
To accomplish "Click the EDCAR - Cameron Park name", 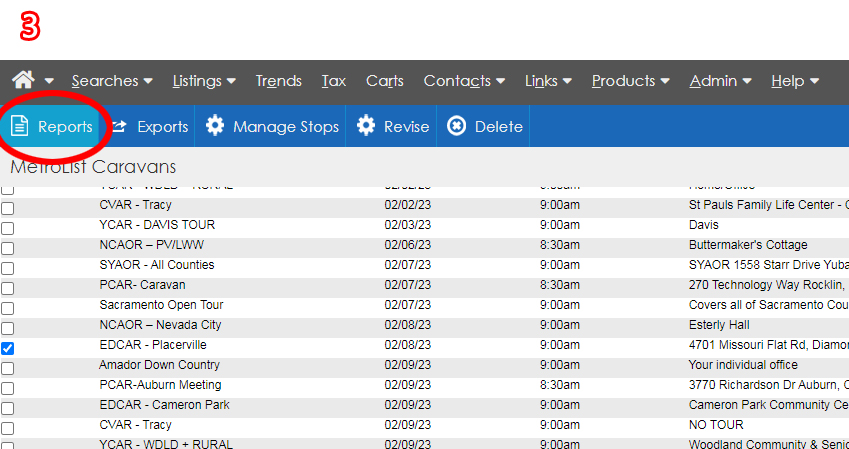I will 165,405.
